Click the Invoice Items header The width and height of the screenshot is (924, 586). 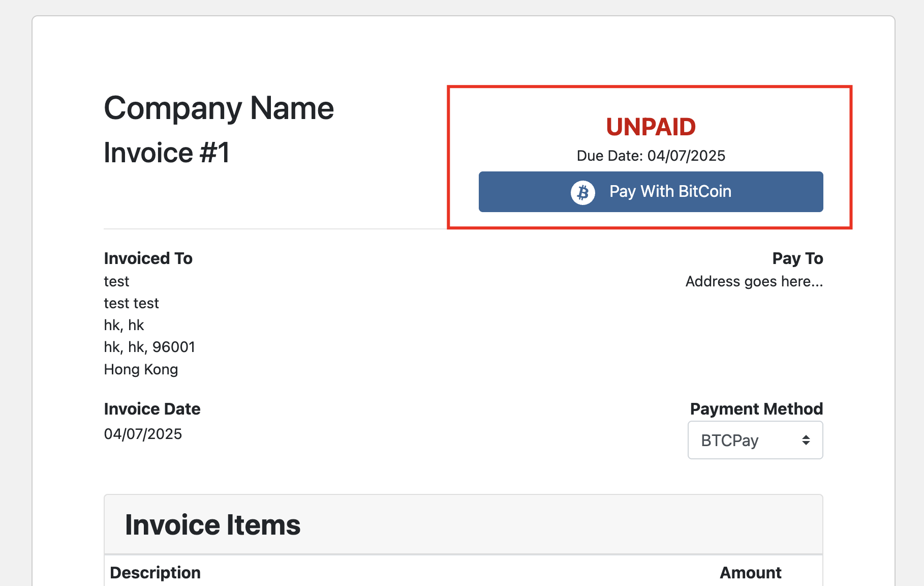click(x=213, y=524)
